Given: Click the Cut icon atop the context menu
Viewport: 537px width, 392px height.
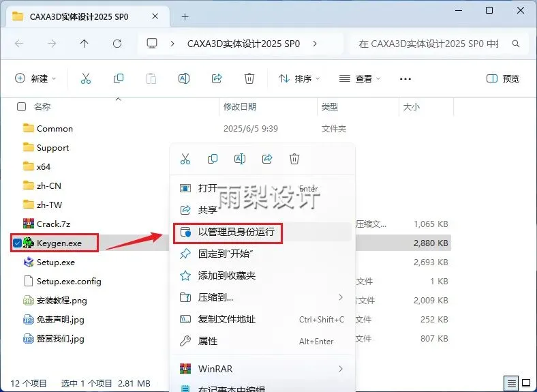Looking at the screenshot, I should 185,159.
